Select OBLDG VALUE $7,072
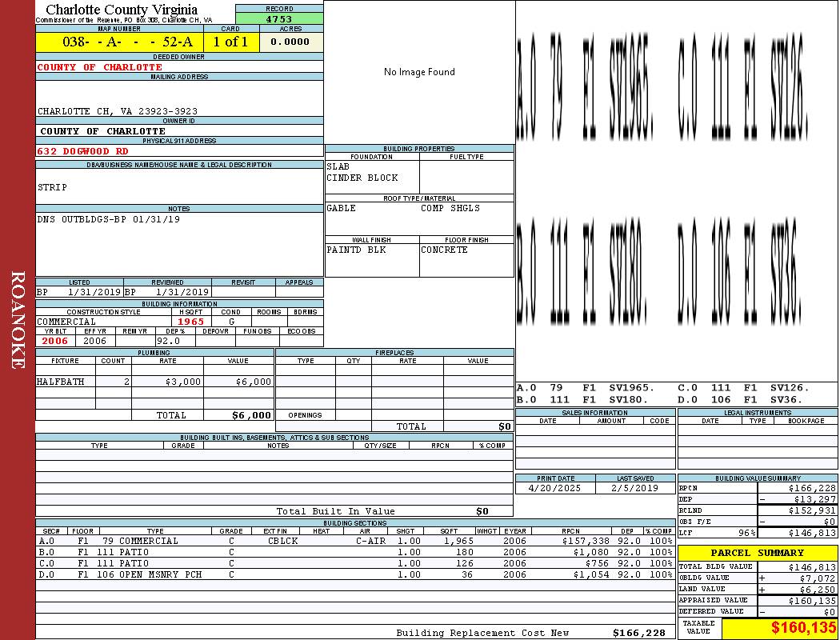840x640 pixels. [817, 578]
